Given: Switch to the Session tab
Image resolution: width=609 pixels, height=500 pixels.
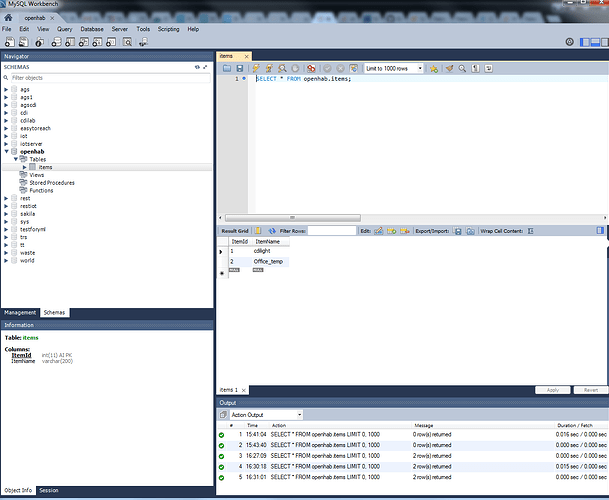Looking at the screenshot, I should click(48, 491).
